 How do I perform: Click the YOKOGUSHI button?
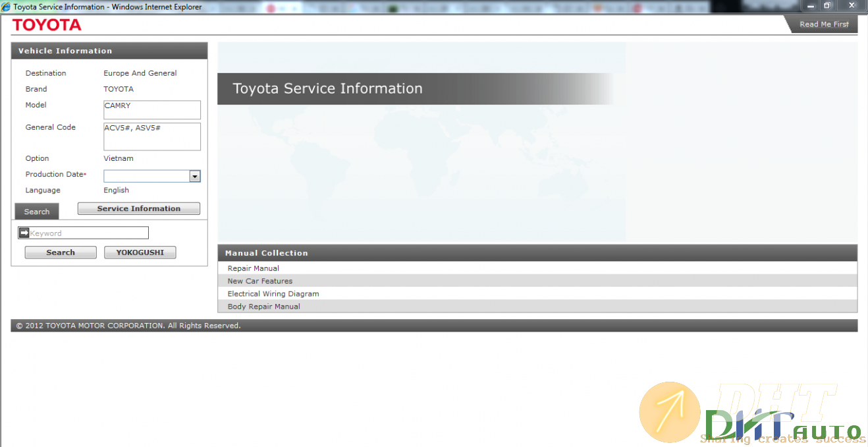pos(140,253)
